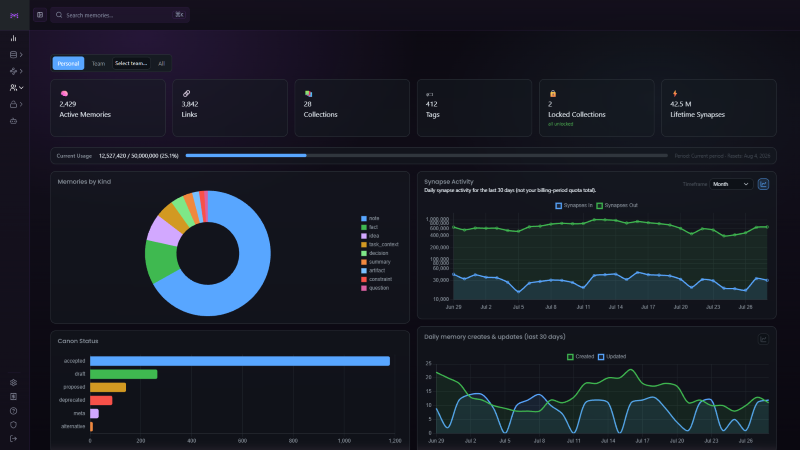This screenshot has height=450, width=800.
Task: Toggle Synapses Out legend series
Action: pyautogui.click(x=617, y=205)
